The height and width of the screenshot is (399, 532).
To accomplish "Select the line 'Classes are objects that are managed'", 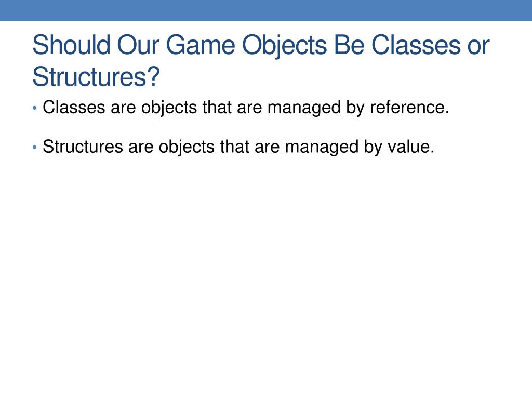I will tap(246, 108).
